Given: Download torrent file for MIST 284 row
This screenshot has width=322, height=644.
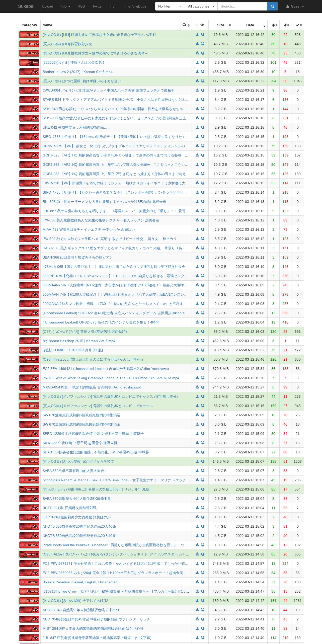Looking at the screenshot, I should (197, 628).
